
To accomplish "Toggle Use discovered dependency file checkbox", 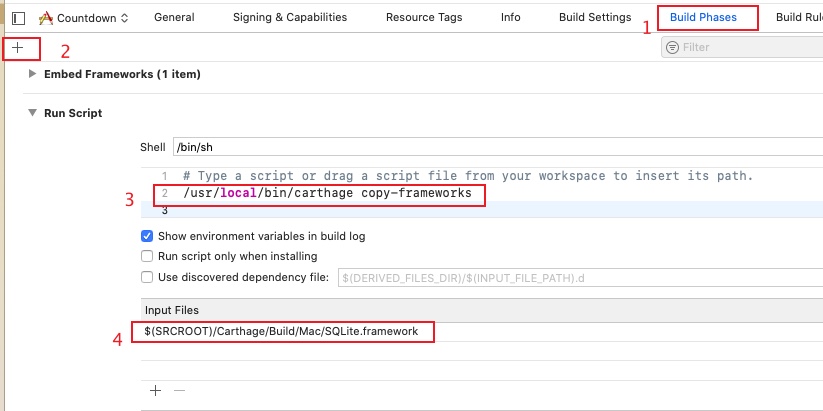I will tap(148, 277).
